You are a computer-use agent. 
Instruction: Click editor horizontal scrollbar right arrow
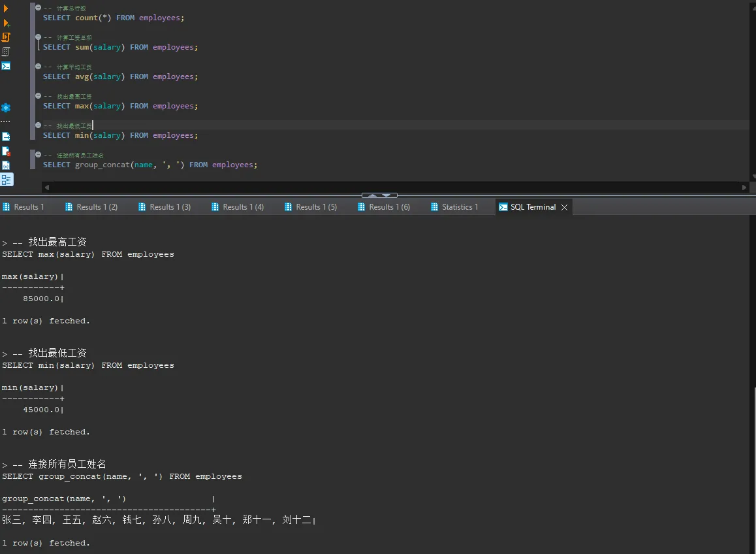tap(744, 187)
